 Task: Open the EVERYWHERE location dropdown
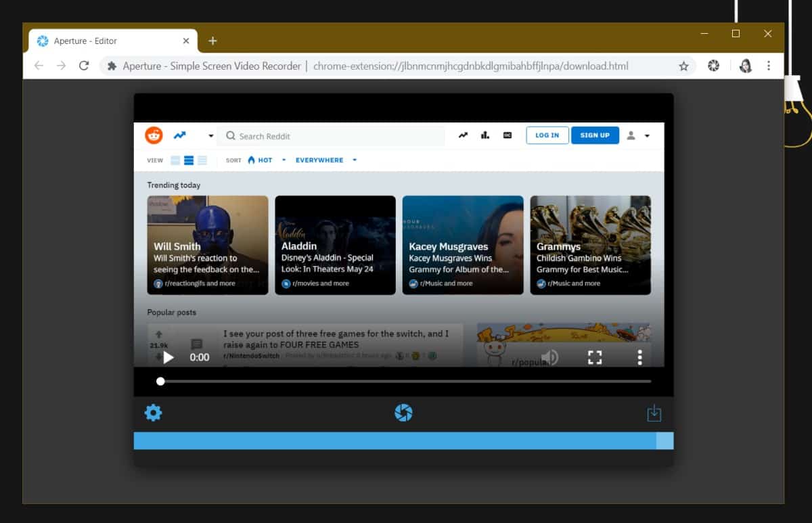pyautogui.click(x=326, y=160)
